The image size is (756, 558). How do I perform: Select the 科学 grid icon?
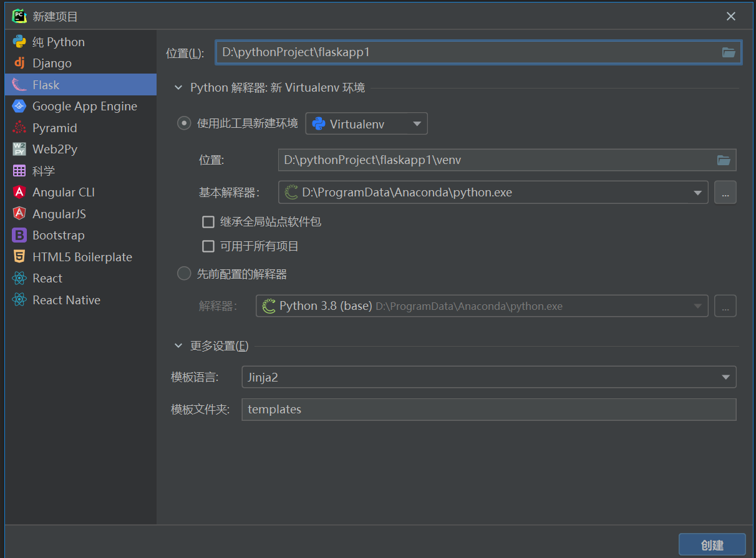point(19,171)
